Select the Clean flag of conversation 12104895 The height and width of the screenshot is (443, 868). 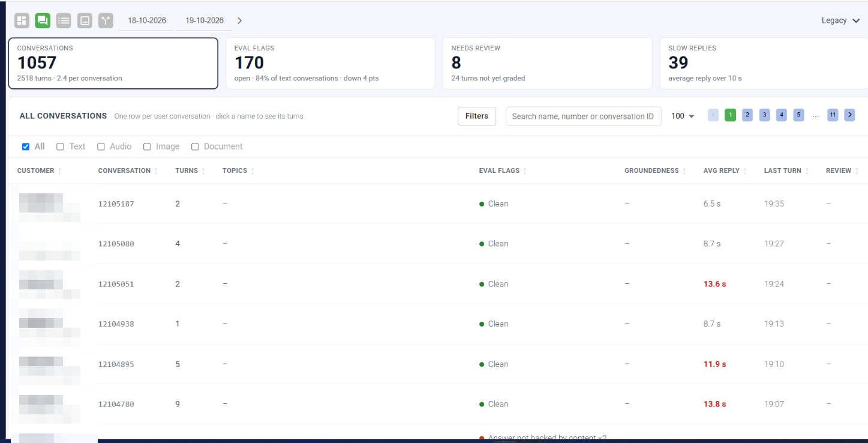[494, 364]
